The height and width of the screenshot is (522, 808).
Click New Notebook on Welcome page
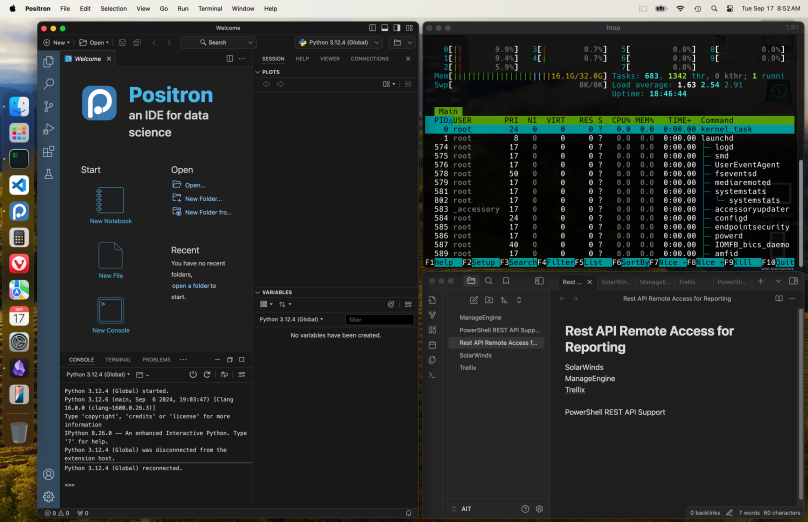tap(111, 206)
